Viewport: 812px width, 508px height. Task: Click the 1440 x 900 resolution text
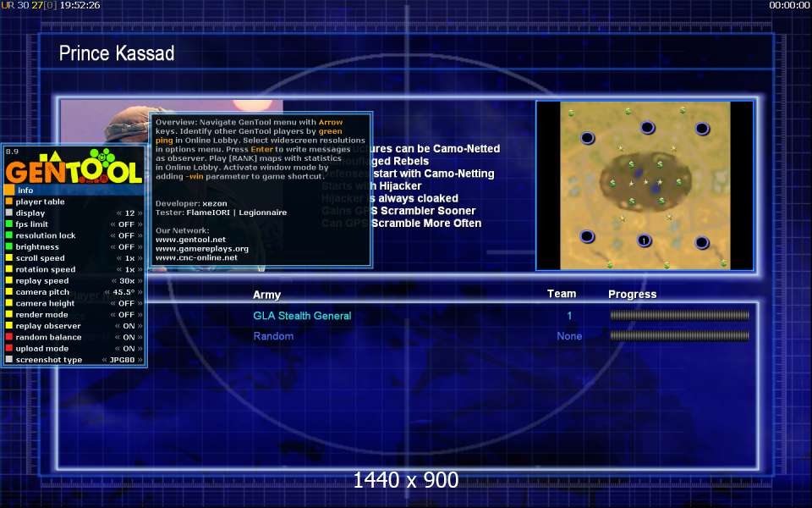pos(405,480)
